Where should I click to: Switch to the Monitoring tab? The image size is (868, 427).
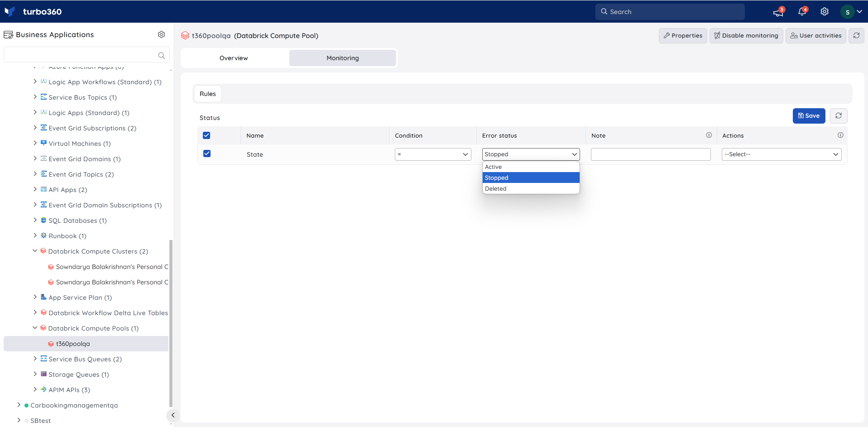pyautogui.click(x=343, y=58)
